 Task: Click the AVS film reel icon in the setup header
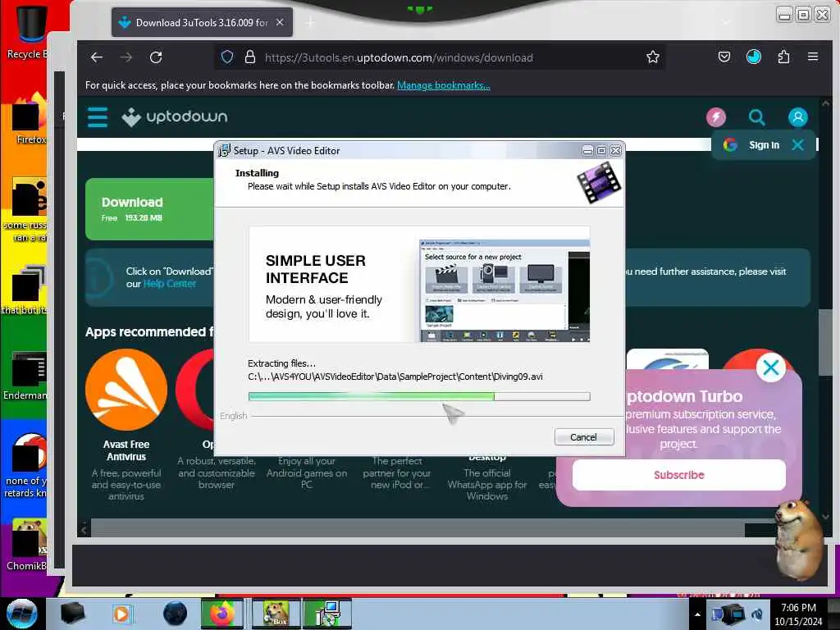pos(600,183)
